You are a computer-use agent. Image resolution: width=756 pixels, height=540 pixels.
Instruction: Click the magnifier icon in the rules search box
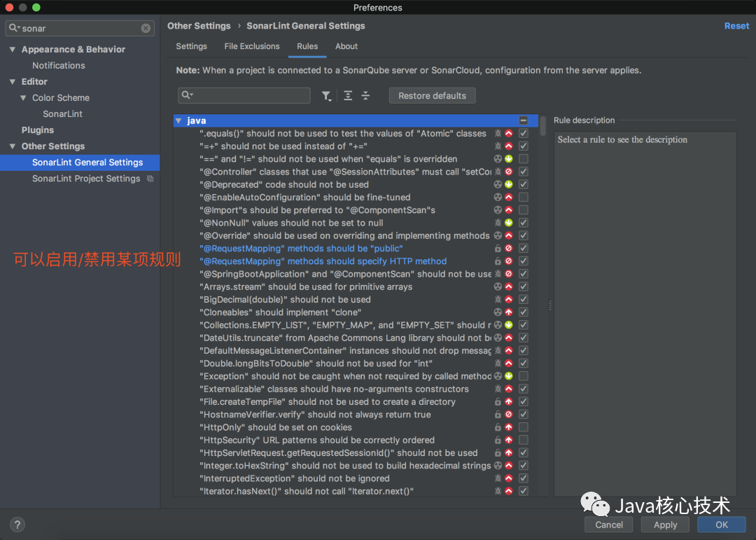tap(187, 95)
